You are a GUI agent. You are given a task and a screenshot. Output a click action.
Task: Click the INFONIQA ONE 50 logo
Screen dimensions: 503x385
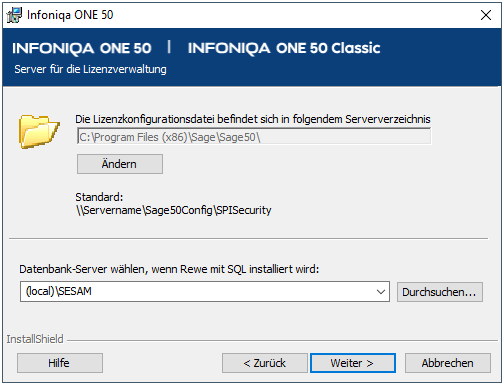[x=82, y=48]
